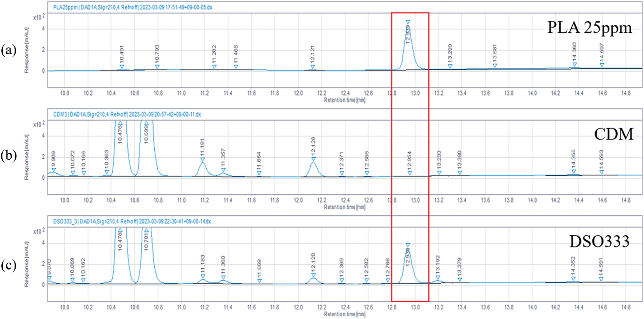Click the 12.954 peak marker in CDM plot

pos(410,173)
